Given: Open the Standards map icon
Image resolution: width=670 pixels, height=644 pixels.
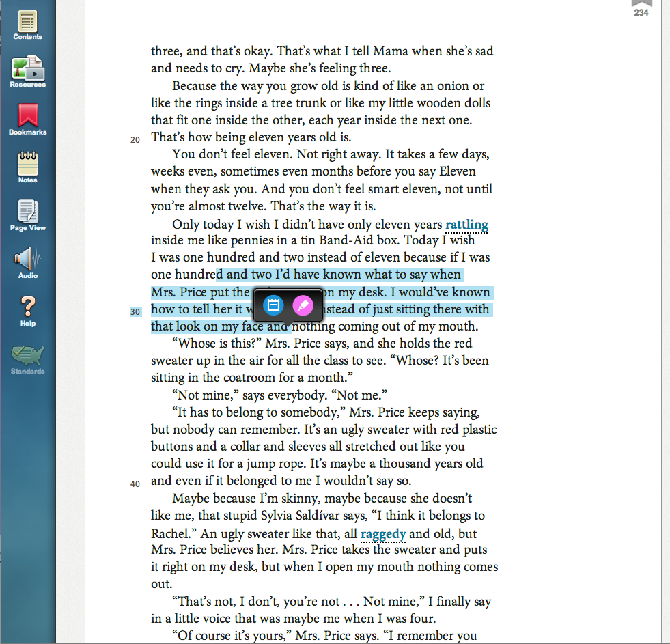Looking at the screenshot, I should [28, 360].
